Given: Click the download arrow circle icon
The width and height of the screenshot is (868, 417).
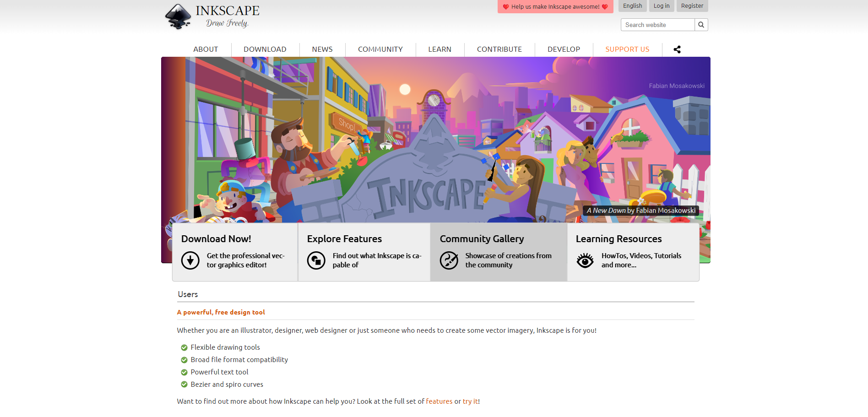Looking at the screenshot, I should click(190, 260).
